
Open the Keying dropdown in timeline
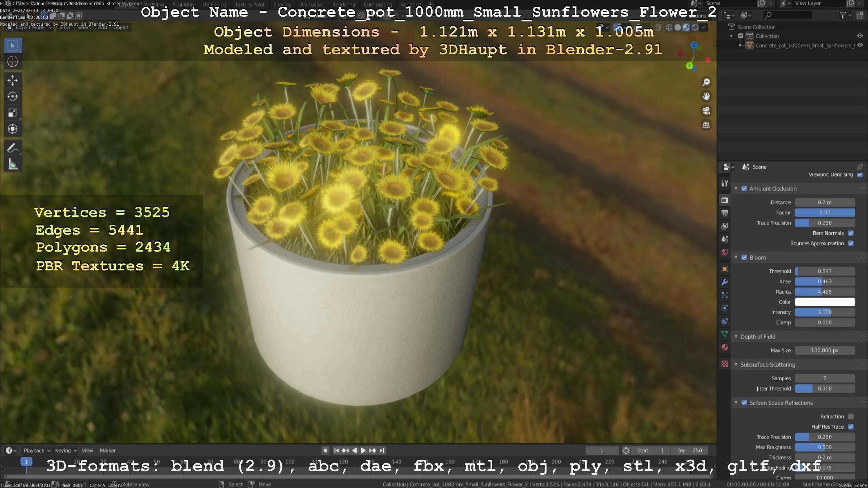[x=65, y=450]
